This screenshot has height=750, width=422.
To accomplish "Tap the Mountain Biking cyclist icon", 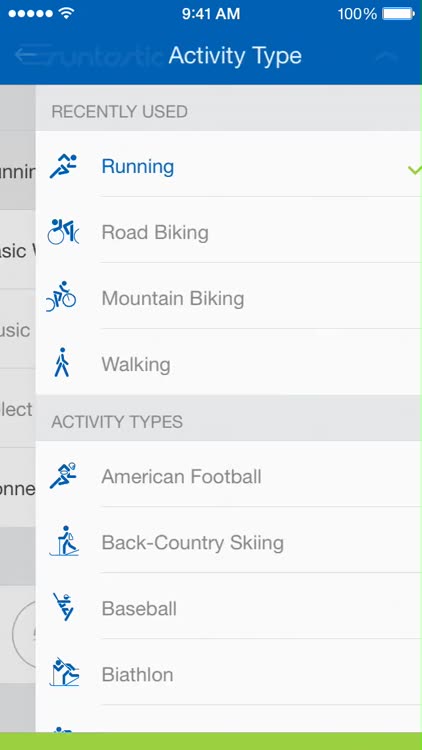I will tap(61, 297).
